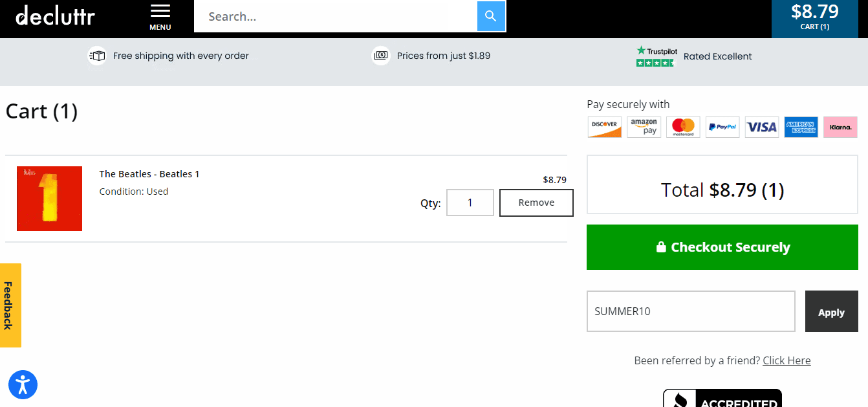Click the Discover payment icon
The width and height of the screenshot is (868, 407).
pos(605,127)
